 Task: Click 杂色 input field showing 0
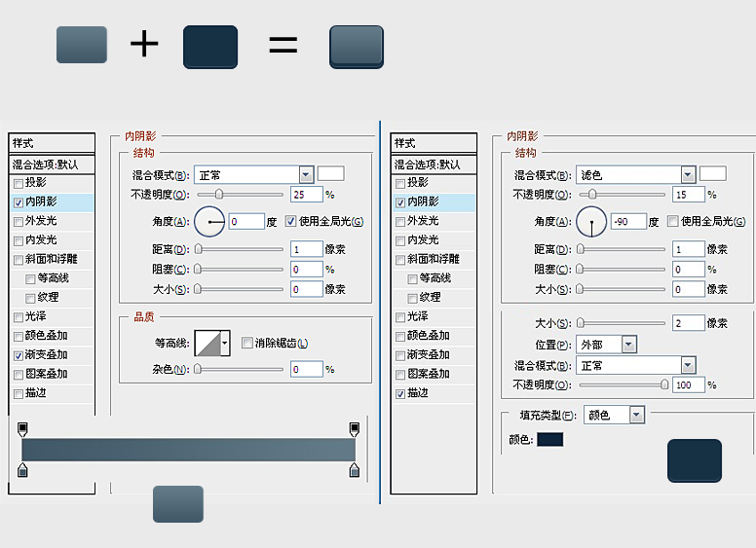(306, 369)
